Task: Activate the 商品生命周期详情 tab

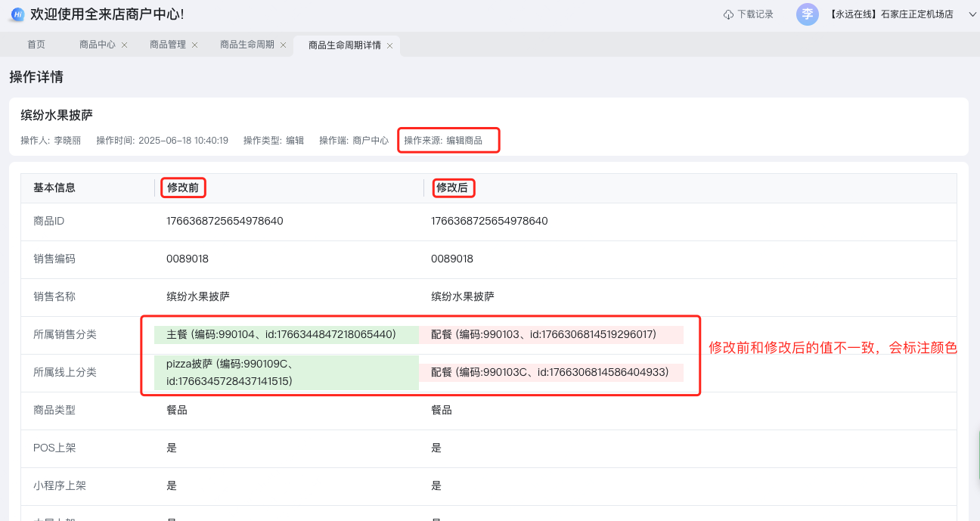Action: tap(345, 45)
